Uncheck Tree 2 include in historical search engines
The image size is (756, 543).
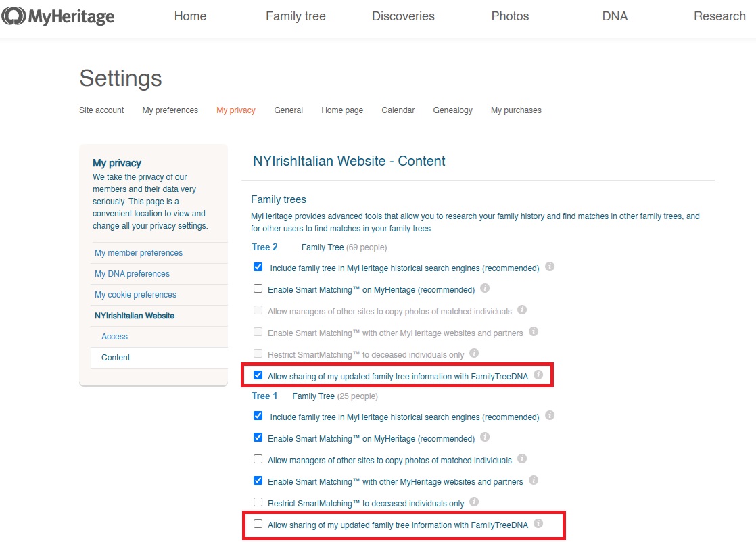pyautogui.click(x=258, y=267)
